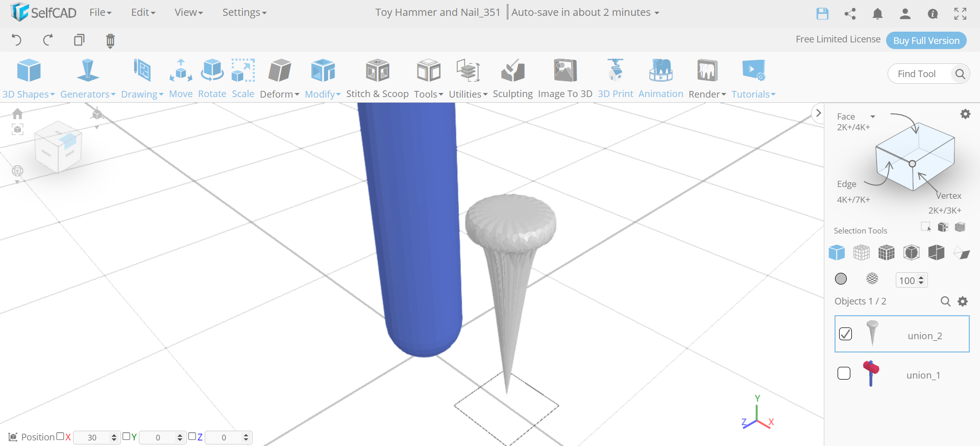
Task: Toggle the mesh sphere selection option
Action: pyautogui.click(x=872, y=278)
